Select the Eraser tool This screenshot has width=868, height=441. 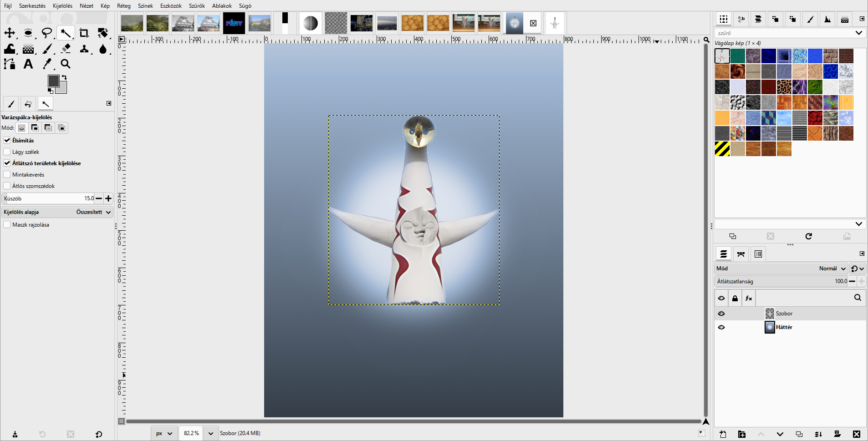tap(66, 49)
